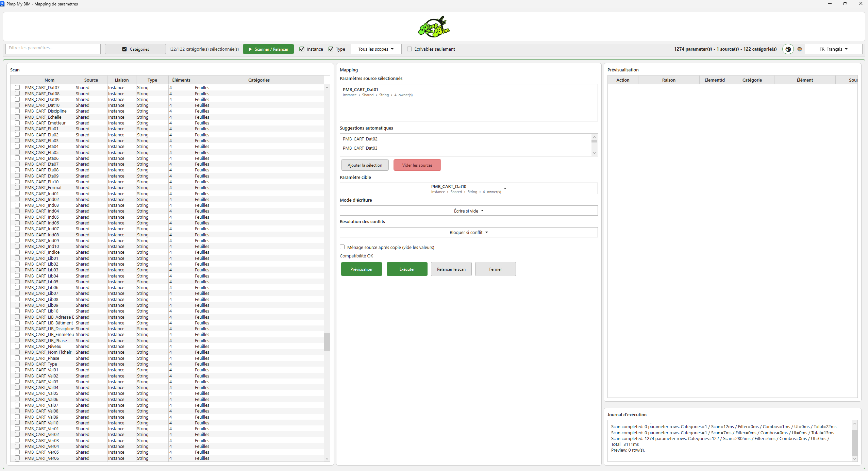The width and height of the screenshot is (868, 471).
Task: Click the PMB_CART_LIB_Bâtiment row name
Action: pos(49,323)
